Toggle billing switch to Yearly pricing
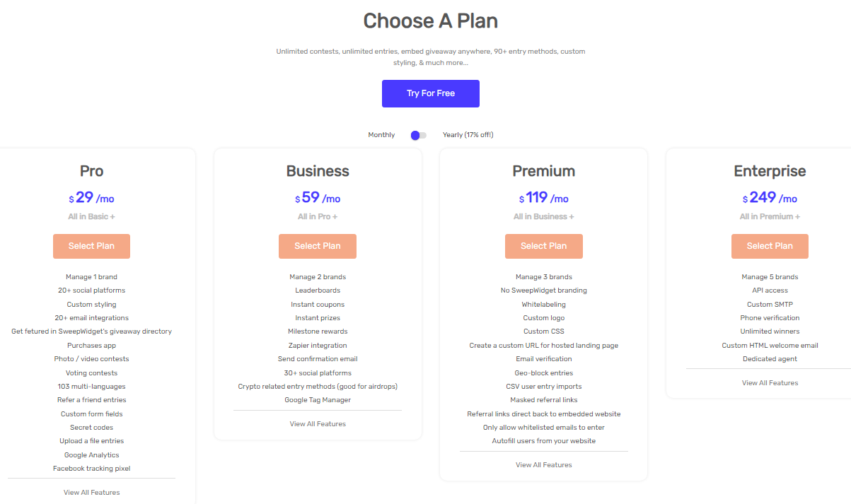851x504 pixels. point(417,134)
